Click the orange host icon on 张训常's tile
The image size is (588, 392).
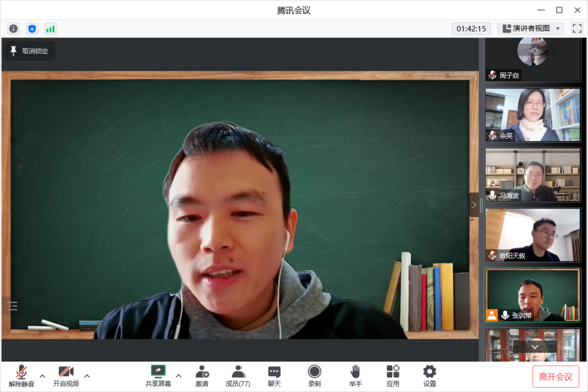click(x=492, y=315)
